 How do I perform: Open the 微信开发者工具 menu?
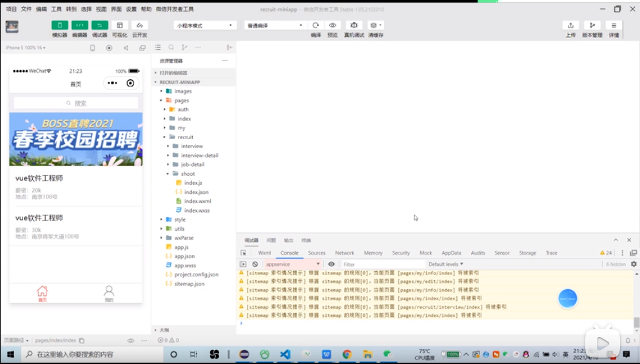[x=175, y=9]
